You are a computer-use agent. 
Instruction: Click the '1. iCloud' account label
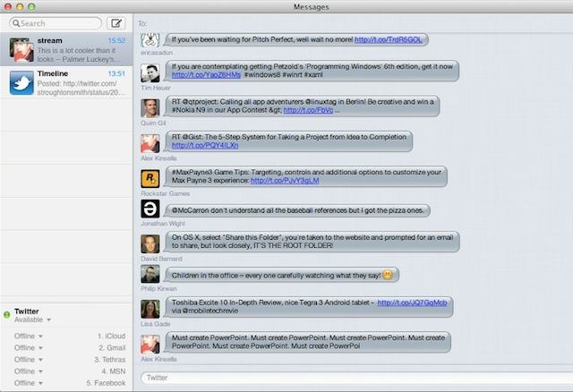pyautogui.click(x=111, y=337)
